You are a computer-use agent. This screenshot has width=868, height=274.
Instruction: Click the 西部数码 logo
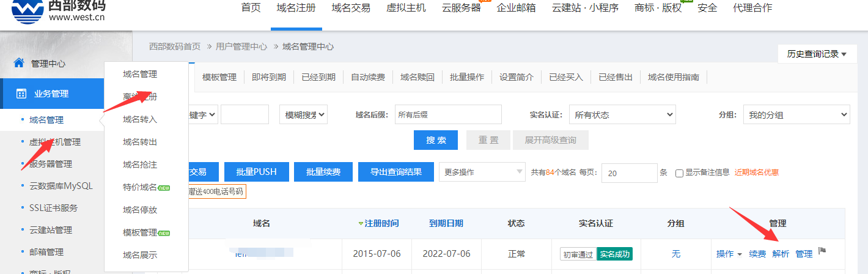pos(58,10)
